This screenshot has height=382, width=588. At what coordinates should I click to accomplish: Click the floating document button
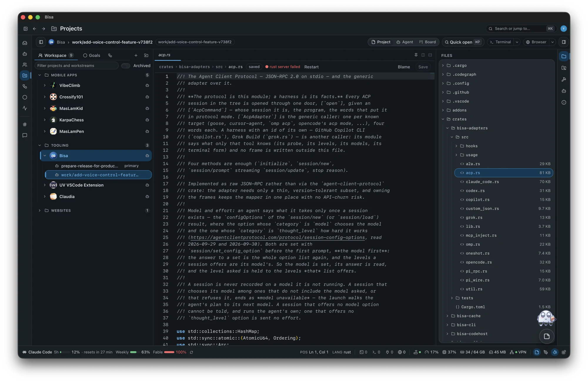(547, 336)
